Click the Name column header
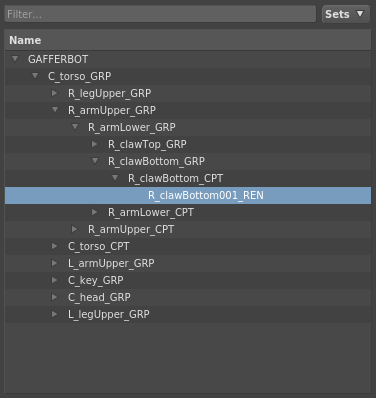 click(188, 40)
